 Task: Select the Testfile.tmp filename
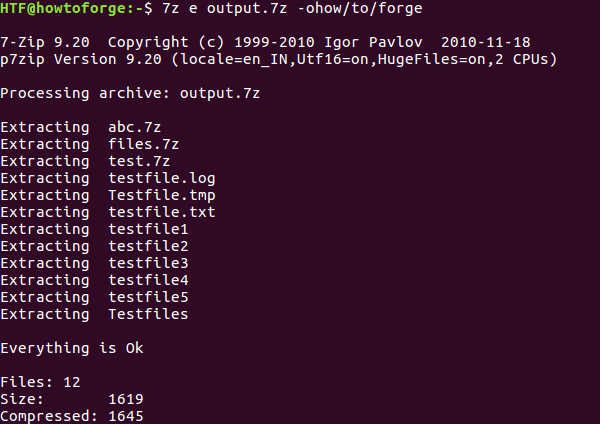[x=161, y=196]
